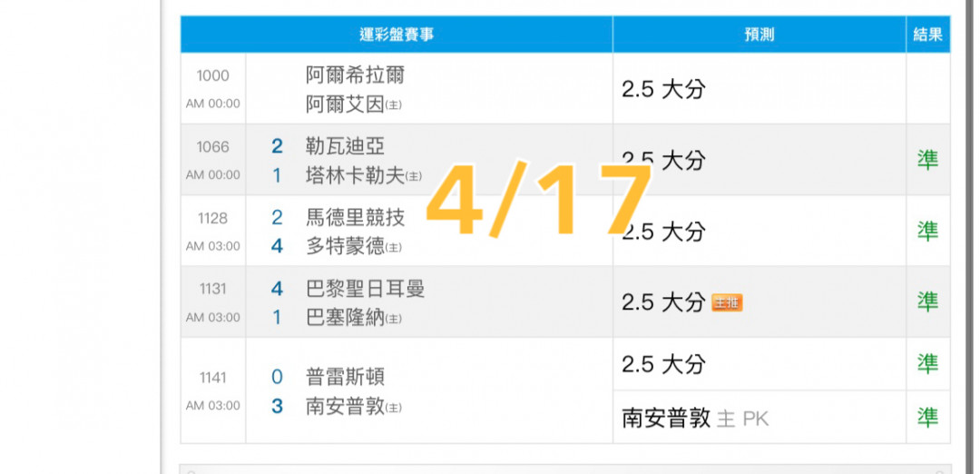
Task: Click match number 1131
Action: click(x=213, y=289)
